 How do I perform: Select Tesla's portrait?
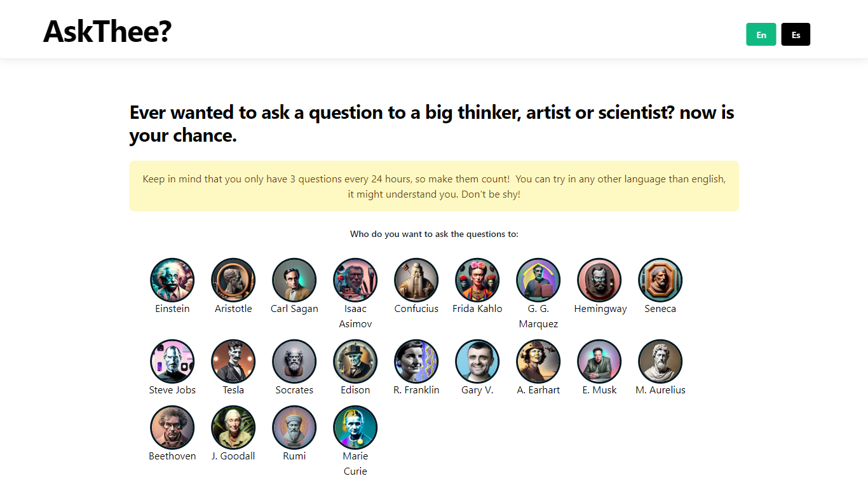(x=233, y=362)
